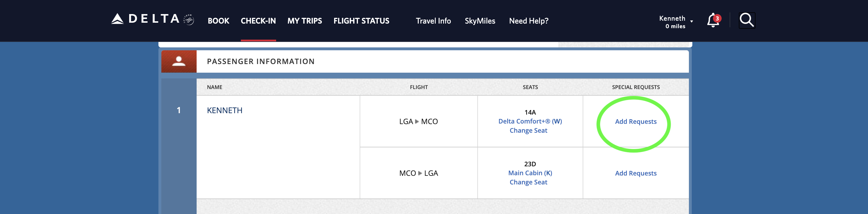Expand the Kenneth account dropdown arrow
Screen dimensions: 868x214
tap(691, 22)
